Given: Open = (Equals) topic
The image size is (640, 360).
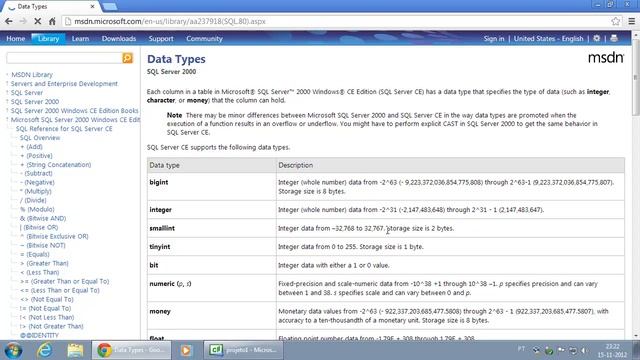Looking at the screenshot, I should 35,254.
